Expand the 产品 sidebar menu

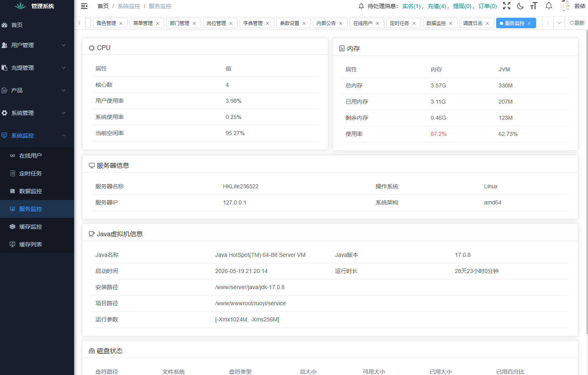37,90
